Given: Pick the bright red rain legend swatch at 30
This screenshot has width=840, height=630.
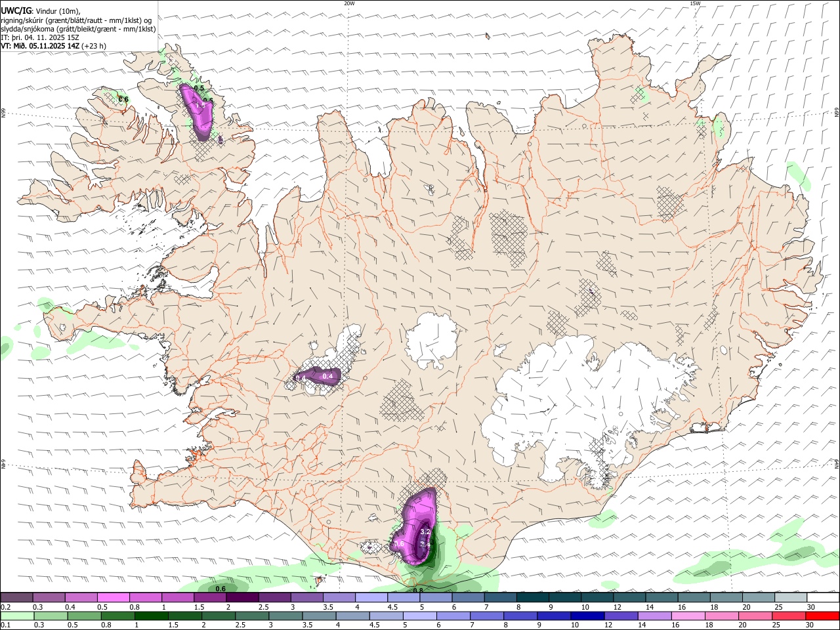Looking at the screenshot, I should (823, 616).
